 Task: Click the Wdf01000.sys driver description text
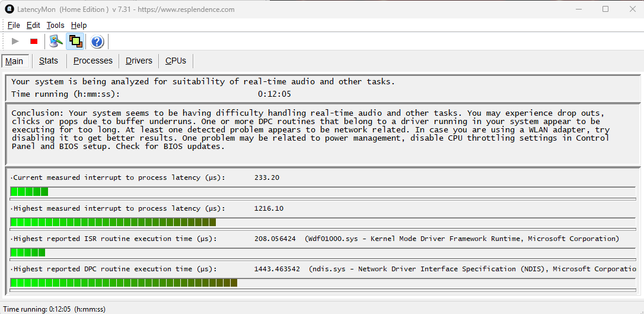click(462, 239)
